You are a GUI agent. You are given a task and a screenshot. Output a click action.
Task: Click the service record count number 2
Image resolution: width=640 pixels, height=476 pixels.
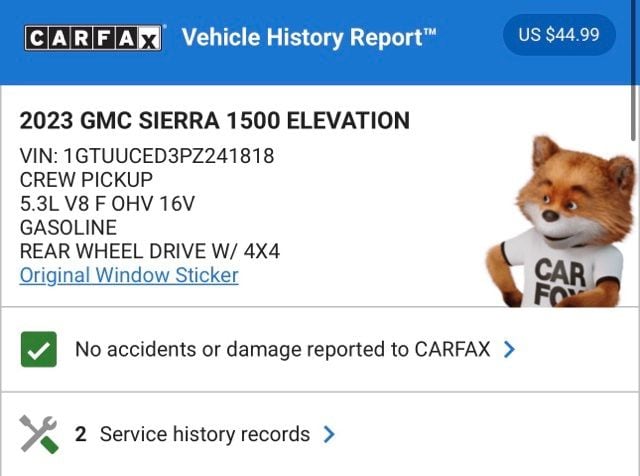pyautogui.click(x=81, y=434)
